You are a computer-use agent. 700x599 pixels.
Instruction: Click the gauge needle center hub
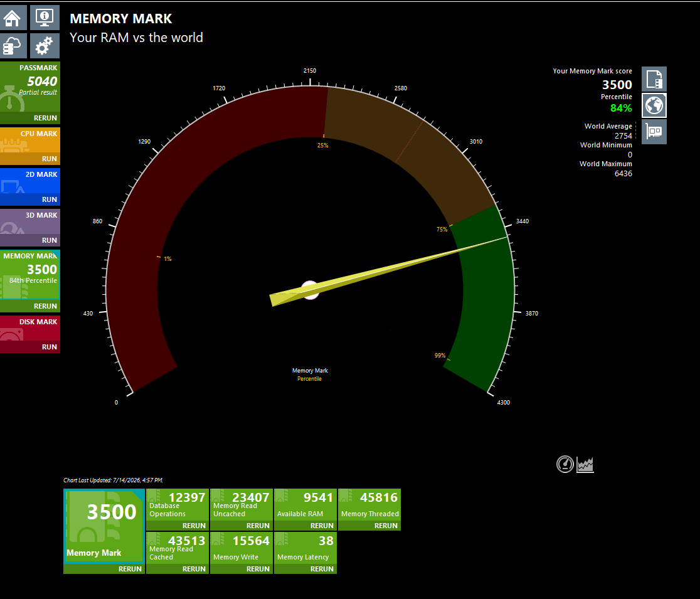point(310,290)
